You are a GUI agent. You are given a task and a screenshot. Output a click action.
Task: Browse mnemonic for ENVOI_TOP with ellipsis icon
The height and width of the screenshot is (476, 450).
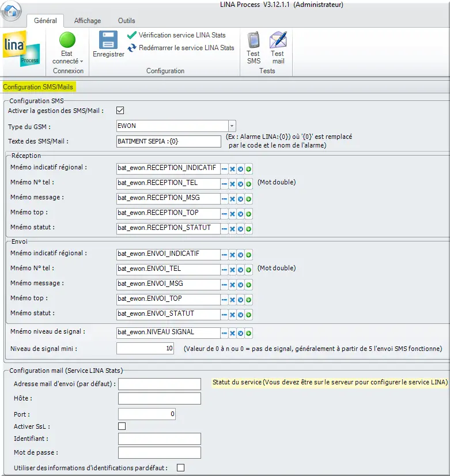224,300
